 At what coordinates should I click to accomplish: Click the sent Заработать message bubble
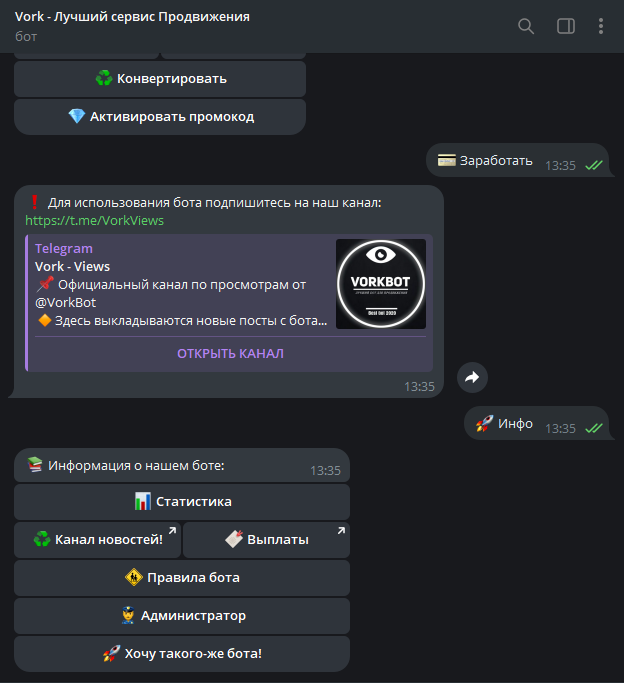click(x=496, y=161)
